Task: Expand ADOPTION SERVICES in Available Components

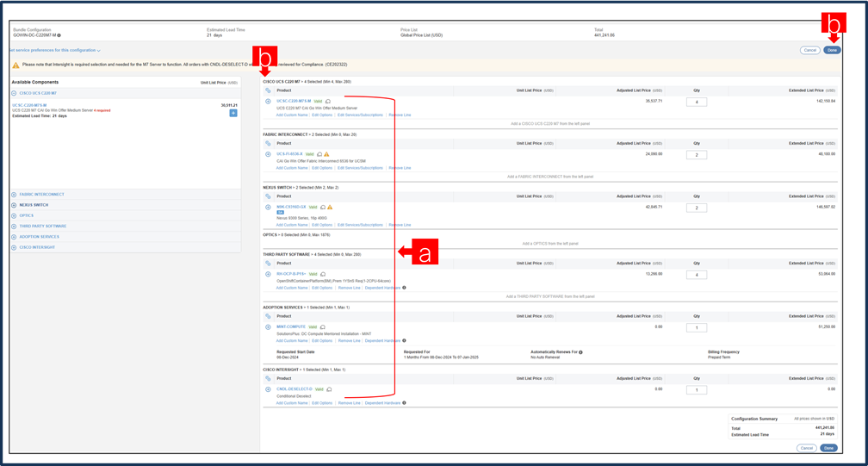Action: click(x=14, y=237)
